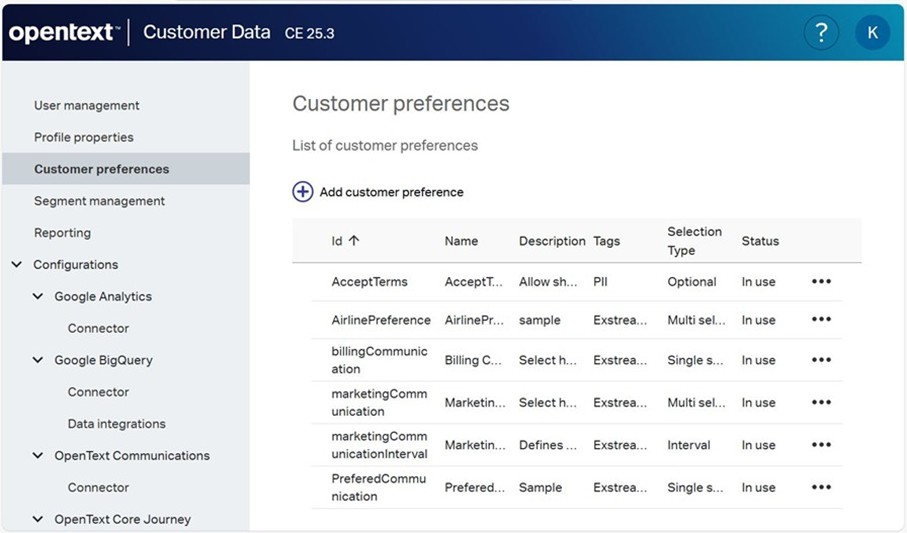
Task: Open the three-dot menu for billingCommunication row
Action: (x=821, y=360)
